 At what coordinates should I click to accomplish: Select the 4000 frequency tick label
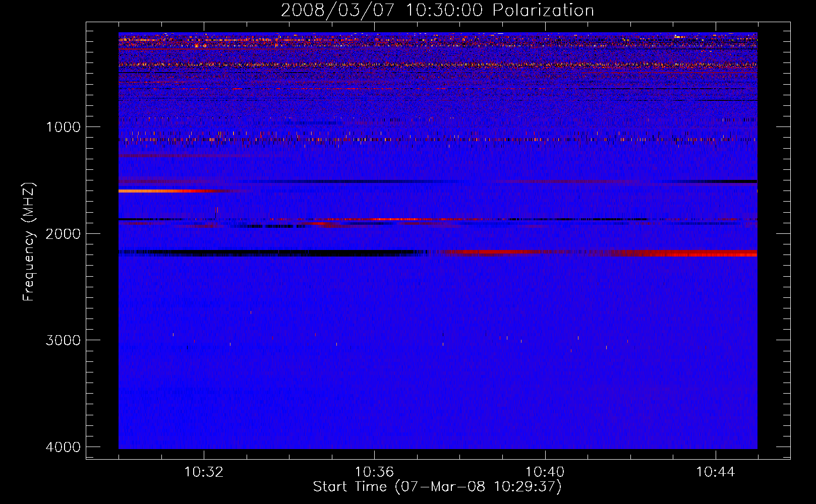pyautogui.click(x=63, y=447)
